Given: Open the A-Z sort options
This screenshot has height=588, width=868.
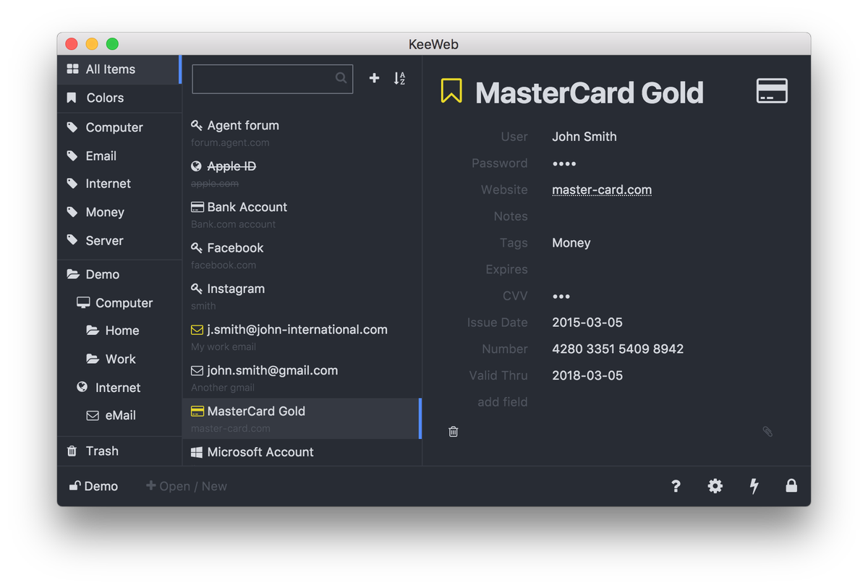Looking at the screenshot, I should (399, 79).
